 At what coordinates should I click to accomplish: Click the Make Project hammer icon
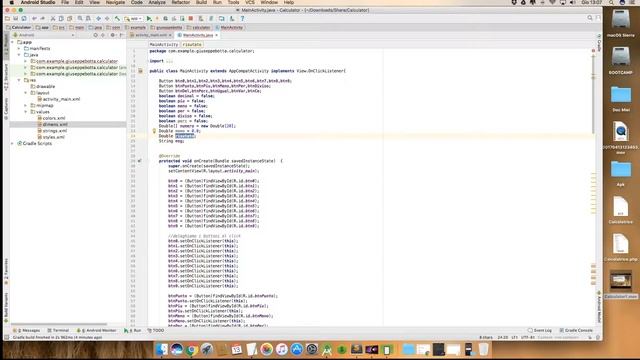[x=118, y=18]
